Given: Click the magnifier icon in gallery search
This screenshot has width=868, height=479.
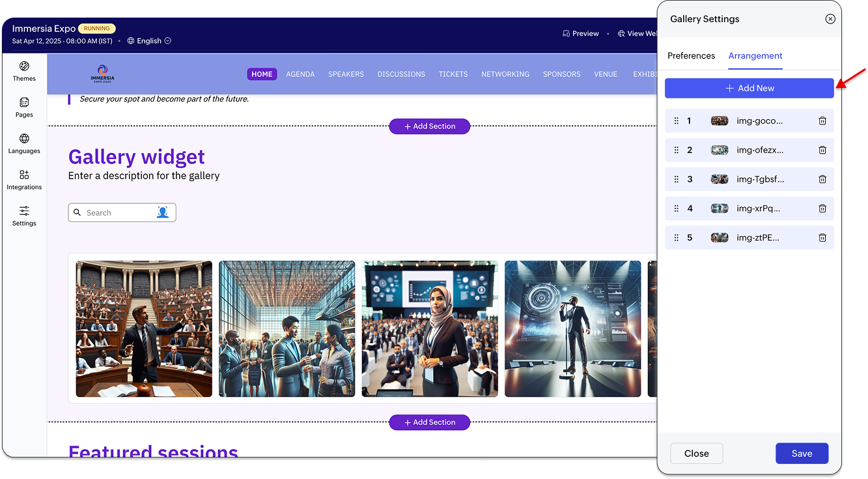Looking at the screenshot, I should pos(77,212).
